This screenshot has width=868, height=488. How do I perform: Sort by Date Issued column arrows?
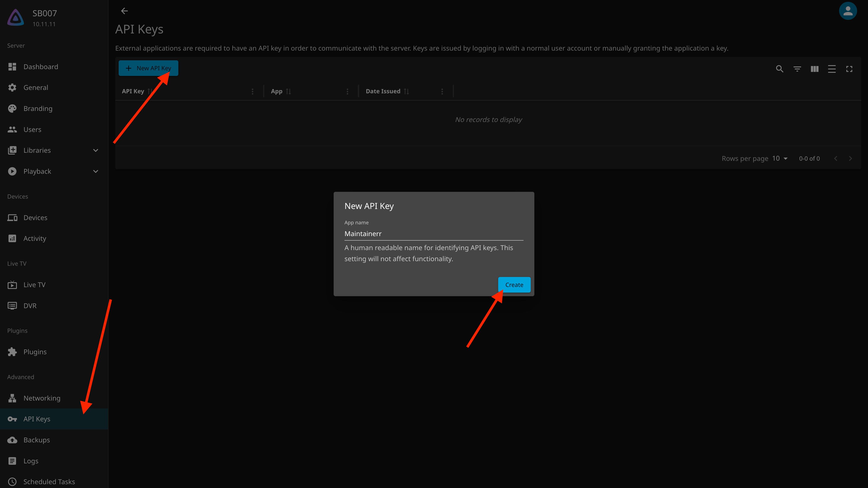coord(406,91)
